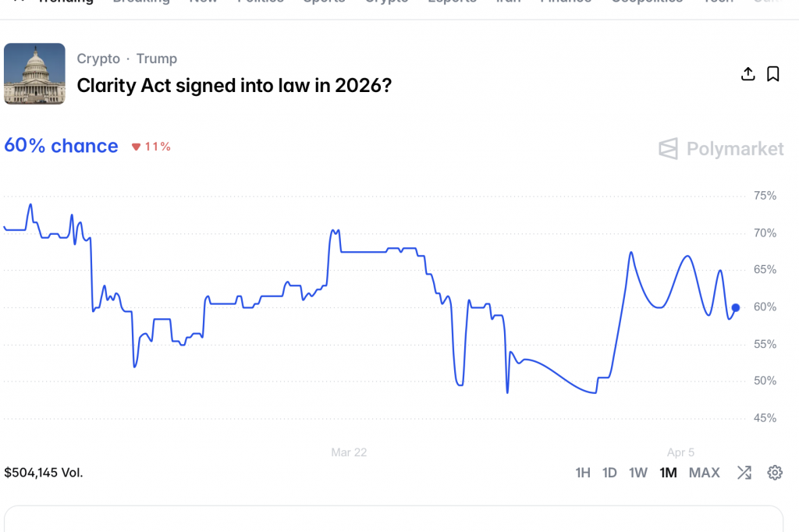Select the 1M time range

[x=668, y=472]
